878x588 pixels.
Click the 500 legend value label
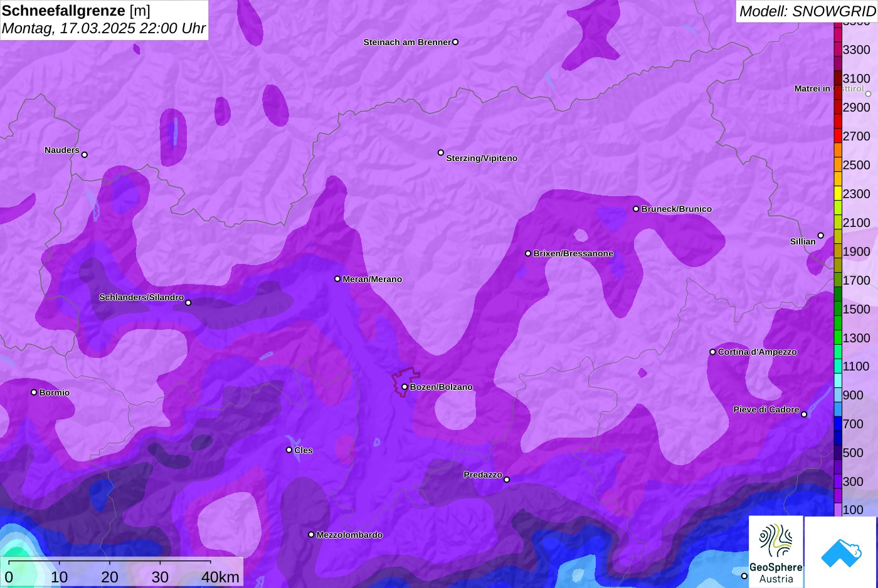coord(853,453)
